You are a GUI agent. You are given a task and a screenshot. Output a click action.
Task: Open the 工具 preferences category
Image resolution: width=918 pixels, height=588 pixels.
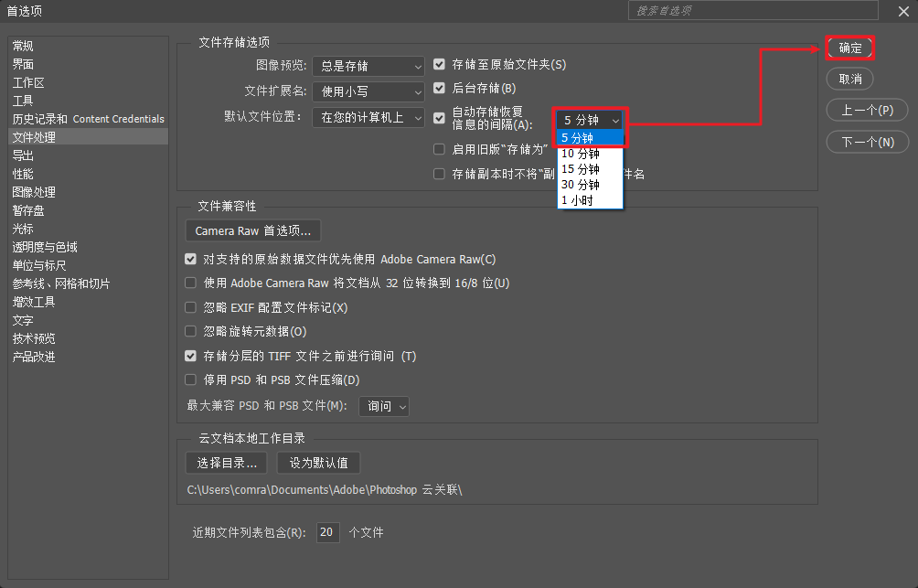[x=23, y=101]
